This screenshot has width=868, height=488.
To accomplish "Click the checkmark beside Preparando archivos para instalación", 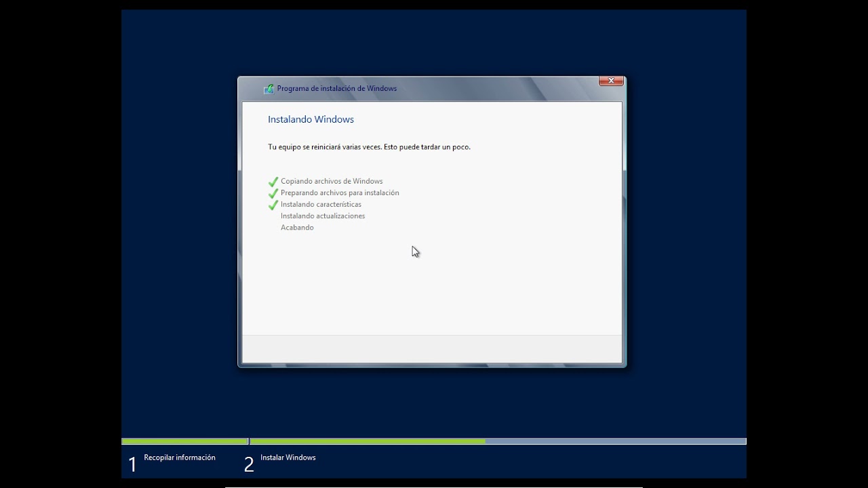I will coord(273,193).
